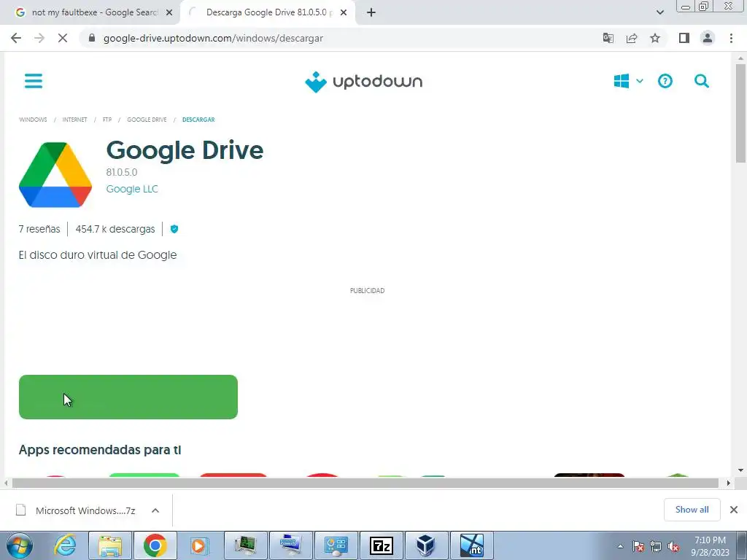Open the Uptodown search magnifier
The width and height of the screenshot is (747, 560).
[x=701, y=82]
